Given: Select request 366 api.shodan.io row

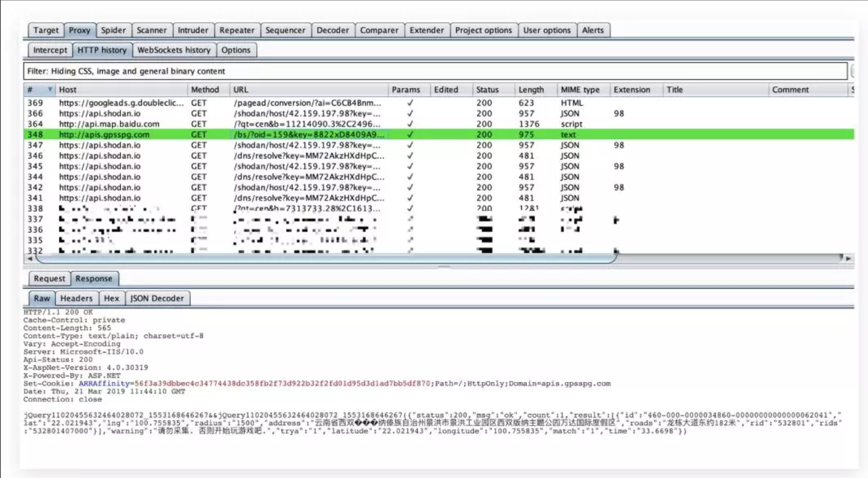Looking at the screenshot, I should 439,113.
